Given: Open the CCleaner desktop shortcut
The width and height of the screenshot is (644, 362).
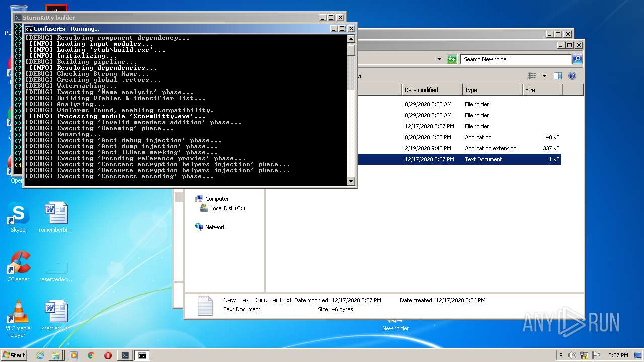Looking at the screenshot, I should pyautogui.click(x=18, y=266).
